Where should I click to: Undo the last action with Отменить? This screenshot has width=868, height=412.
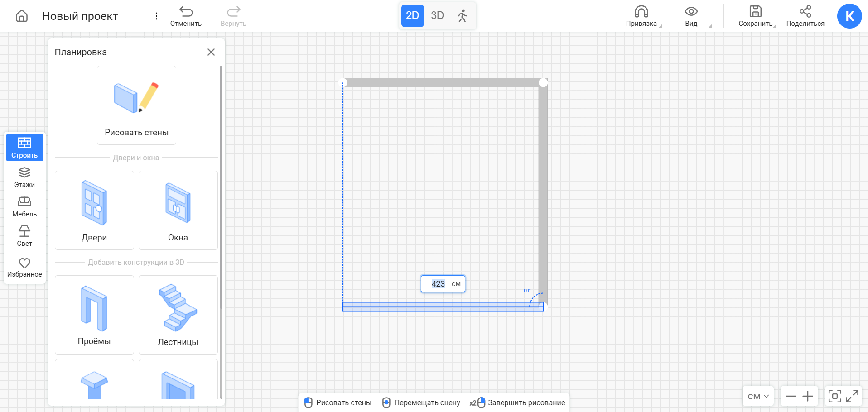(x=186, y=16)
